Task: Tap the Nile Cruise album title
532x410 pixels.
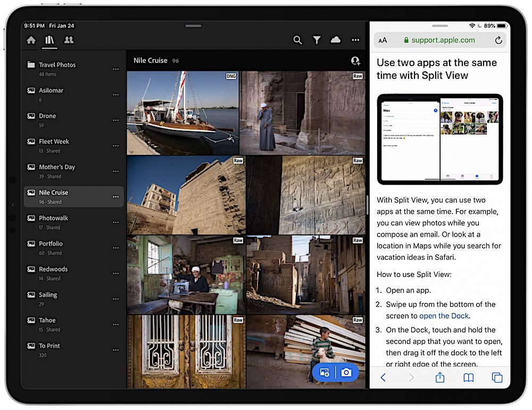Action: 151,61
